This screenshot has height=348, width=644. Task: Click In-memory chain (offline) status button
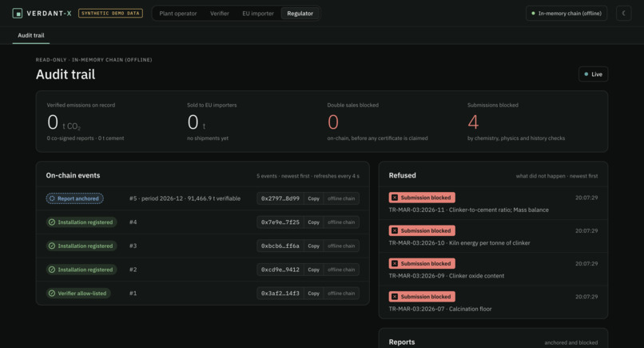point(566,13)
